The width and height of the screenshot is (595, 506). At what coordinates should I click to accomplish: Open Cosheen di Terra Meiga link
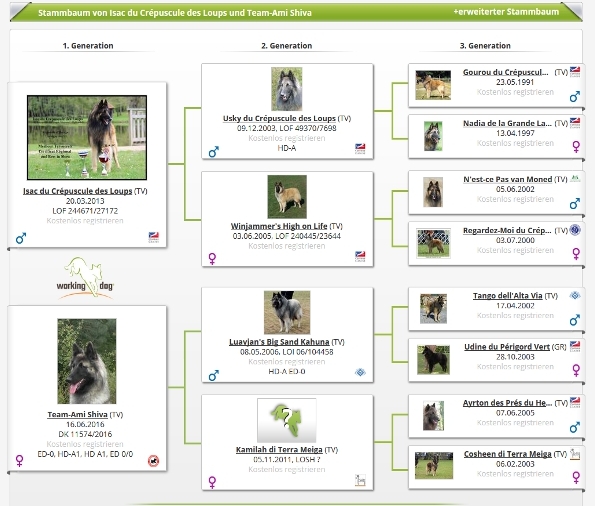[x=507, y=454]
